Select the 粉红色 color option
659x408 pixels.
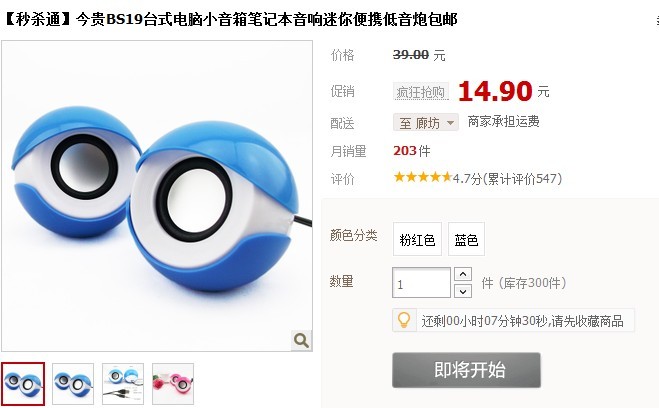[417, 239]
